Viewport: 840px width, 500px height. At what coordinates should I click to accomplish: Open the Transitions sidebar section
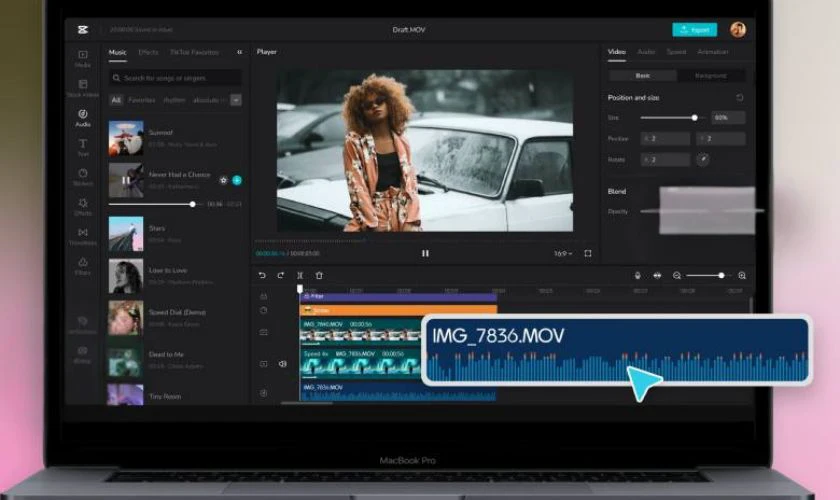pyautogui.click(x=82, y=236)
